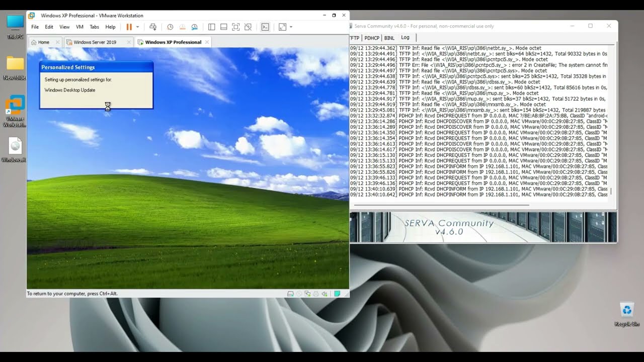Click 'To return to your computer' status text

click(72, 294)
